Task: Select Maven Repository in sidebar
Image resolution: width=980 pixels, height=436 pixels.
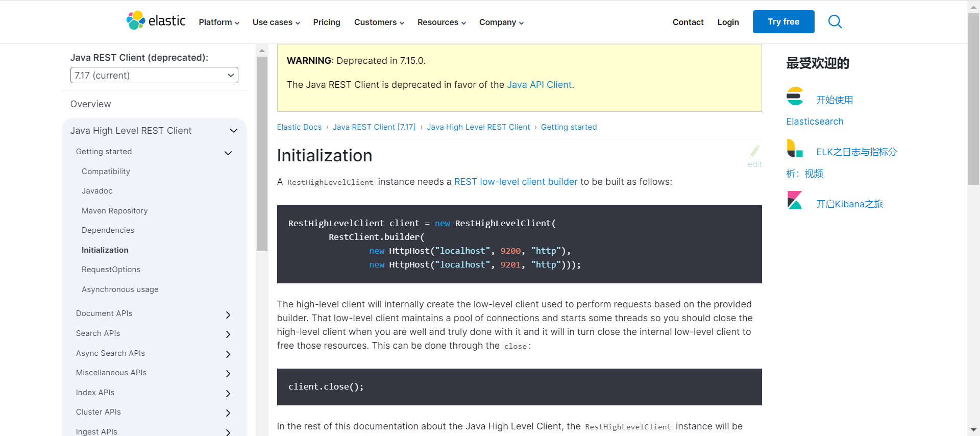Action: coord(114,210)
